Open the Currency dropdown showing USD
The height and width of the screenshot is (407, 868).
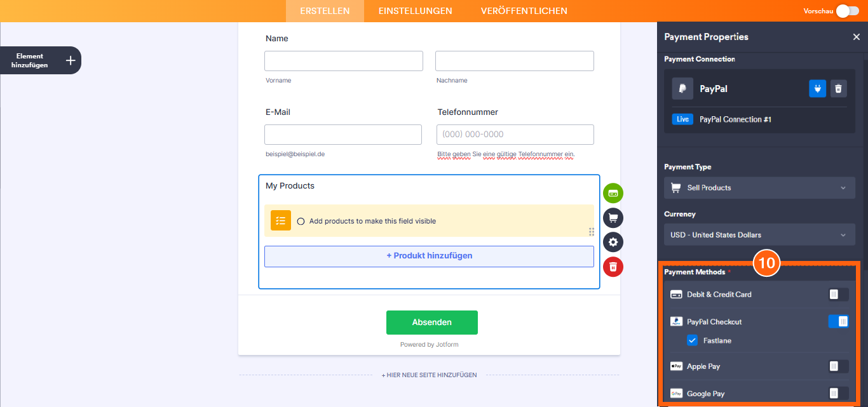click(759, 234)
